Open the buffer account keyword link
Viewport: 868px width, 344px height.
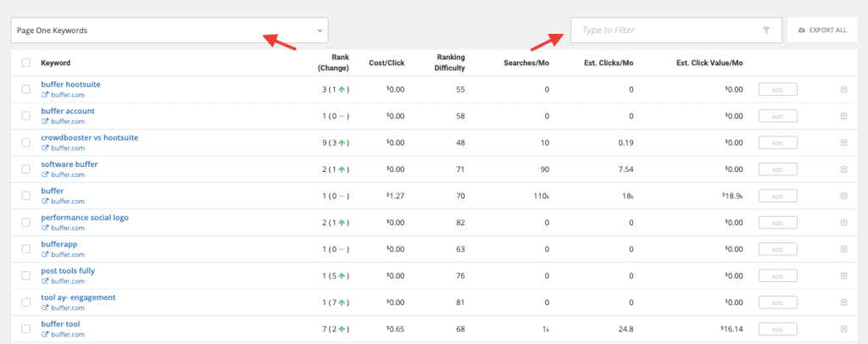coord(68,111)
